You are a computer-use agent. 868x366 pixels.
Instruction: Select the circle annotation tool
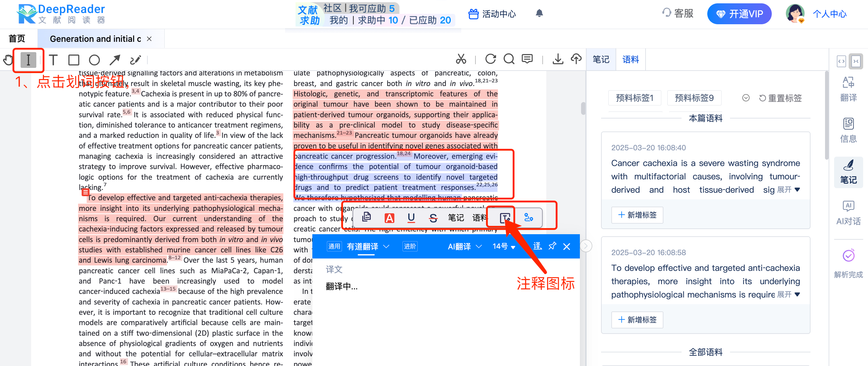coord(94,59)
